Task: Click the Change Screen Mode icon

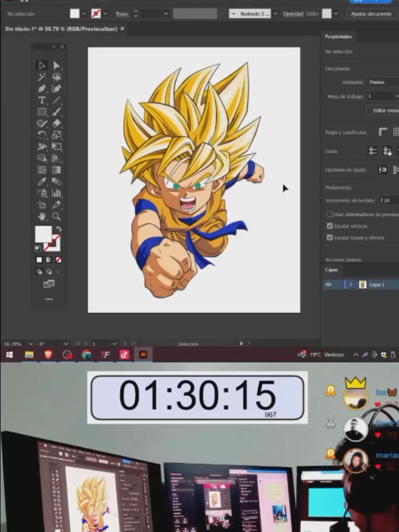Action: click(x=49, y=284)
